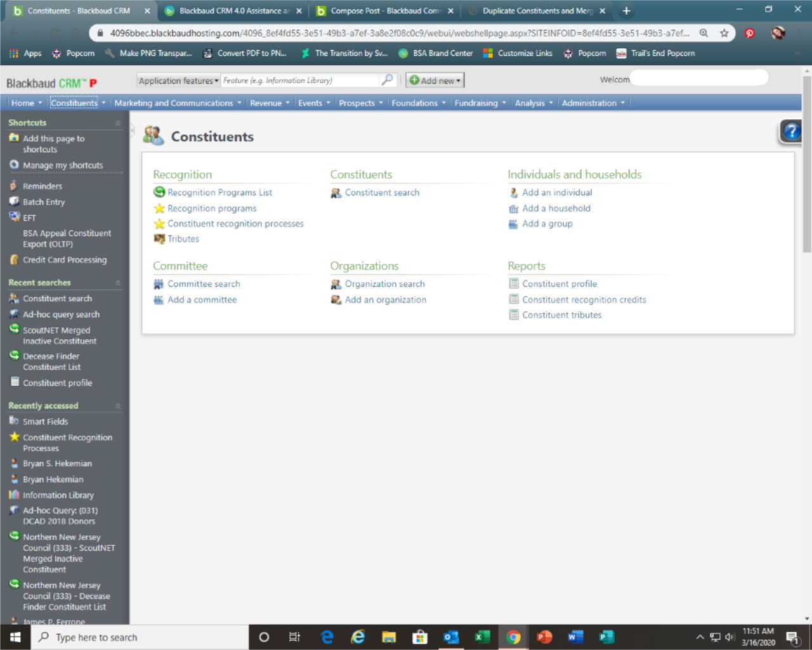The image size is (812, 650).
Task: Open help with the question mark icon
Action: click(792, 131)
